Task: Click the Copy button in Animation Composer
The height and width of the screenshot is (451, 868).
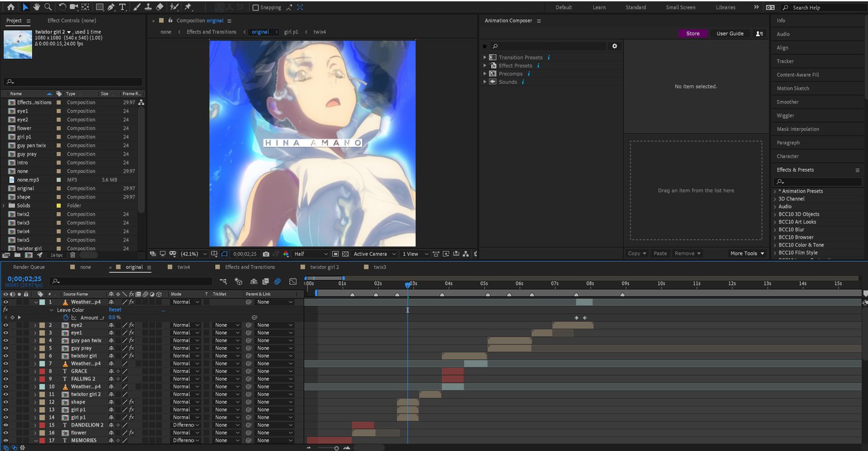Action: pyautogui.click(x=637, y=253)
